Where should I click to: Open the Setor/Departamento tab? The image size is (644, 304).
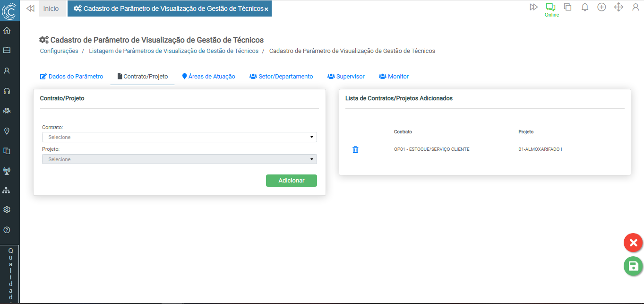coord(281,77)
